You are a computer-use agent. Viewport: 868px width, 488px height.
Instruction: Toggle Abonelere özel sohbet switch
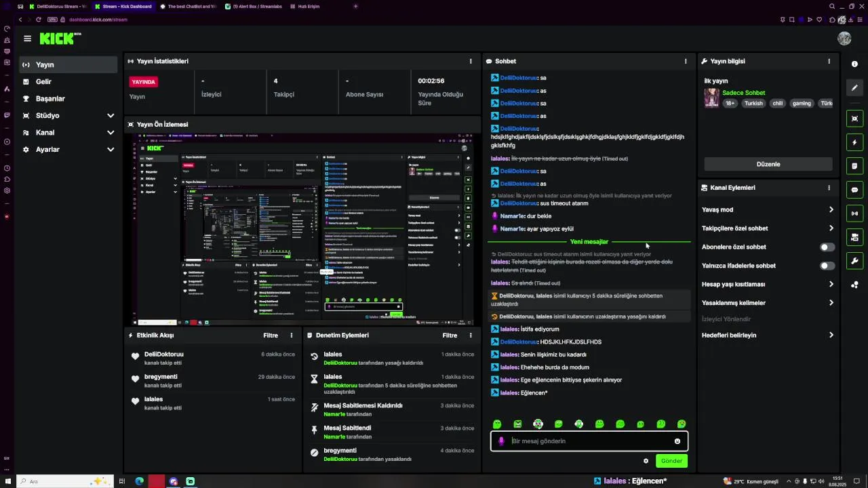[827, 247]
